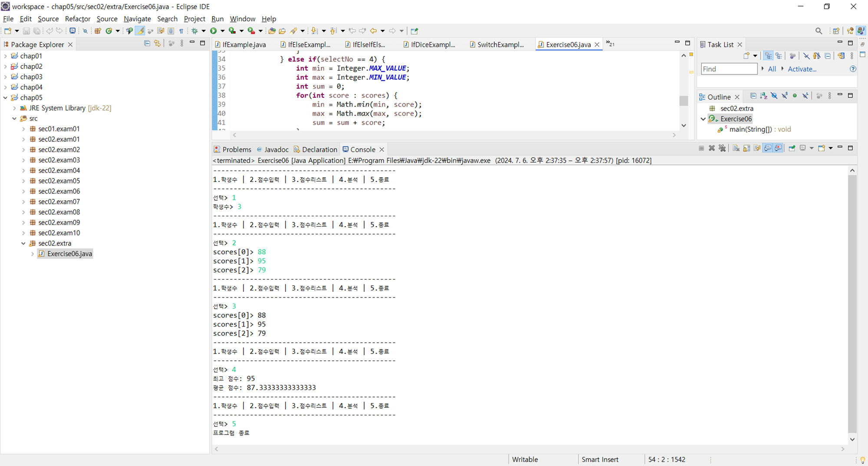
Task: Click the Next Annotation arrow icon
Action: [x=315, y=31]
